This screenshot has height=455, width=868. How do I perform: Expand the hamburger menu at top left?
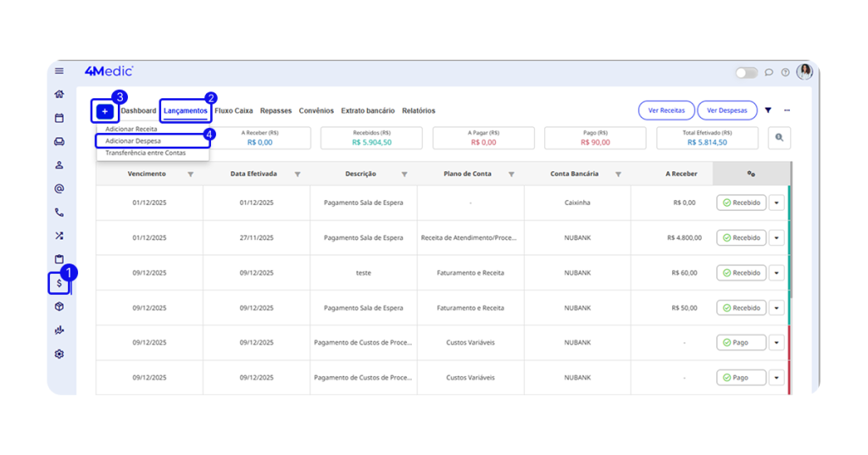coord(59,71)
